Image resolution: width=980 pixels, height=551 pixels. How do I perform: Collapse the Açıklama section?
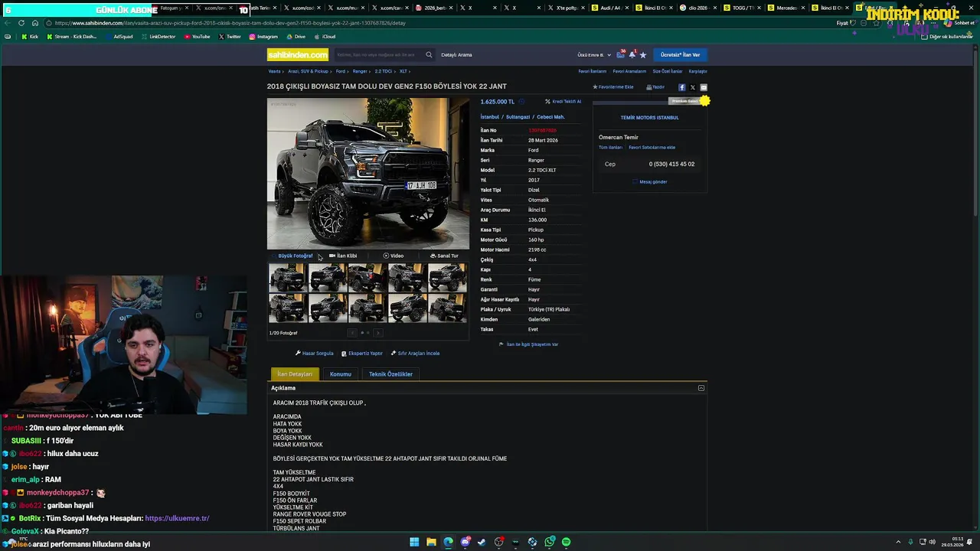pos(701,388)
